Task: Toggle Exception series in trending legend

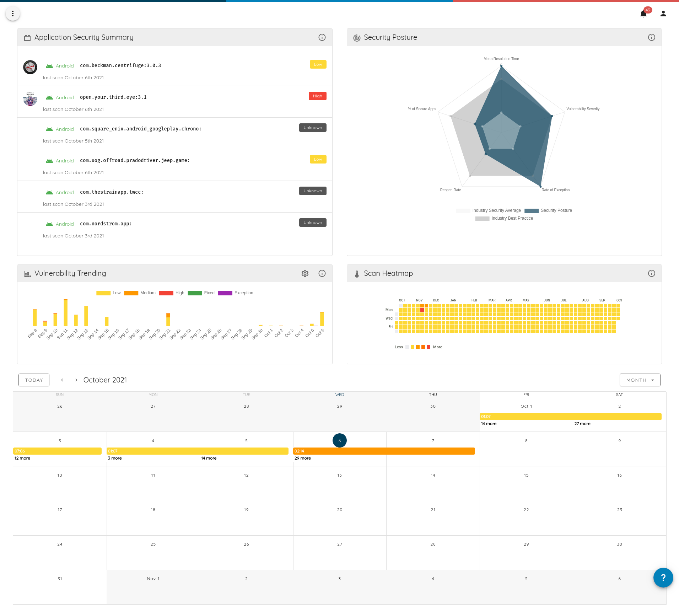Action: click(236, 293)
